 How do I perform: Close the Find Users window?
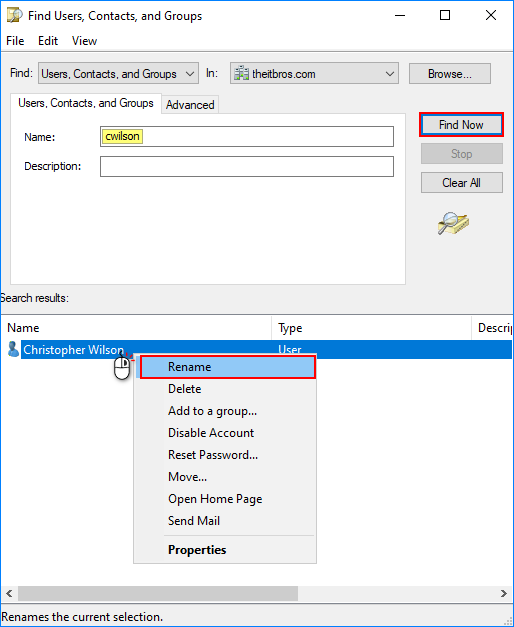(491, 15)
